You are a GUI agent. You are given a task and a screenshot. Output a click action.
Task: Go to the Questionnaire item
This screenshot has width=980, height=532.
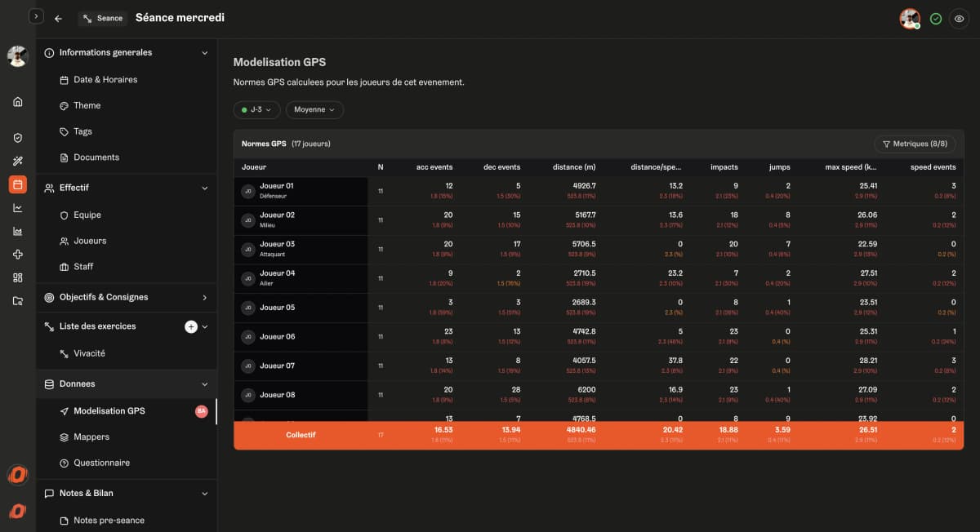tap(101, 463)
